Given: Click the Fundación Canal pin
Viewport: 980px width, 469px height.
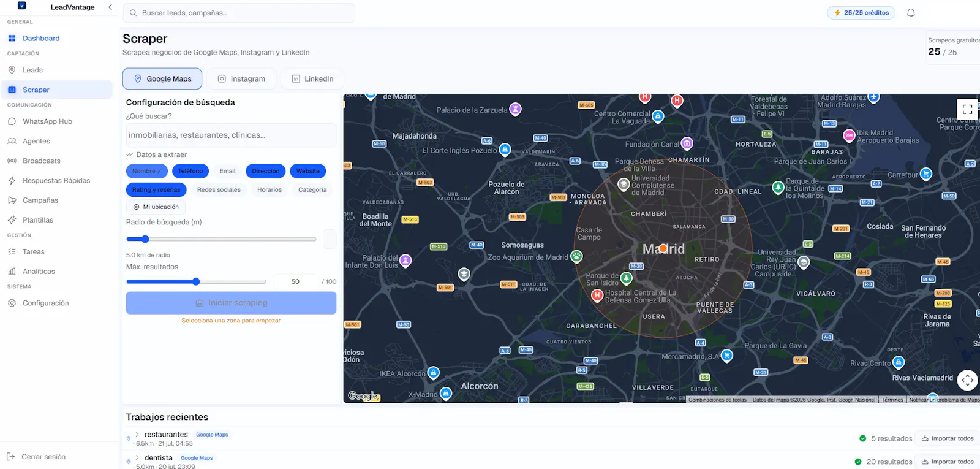Looking at the screenshot, I should (687, 143).
